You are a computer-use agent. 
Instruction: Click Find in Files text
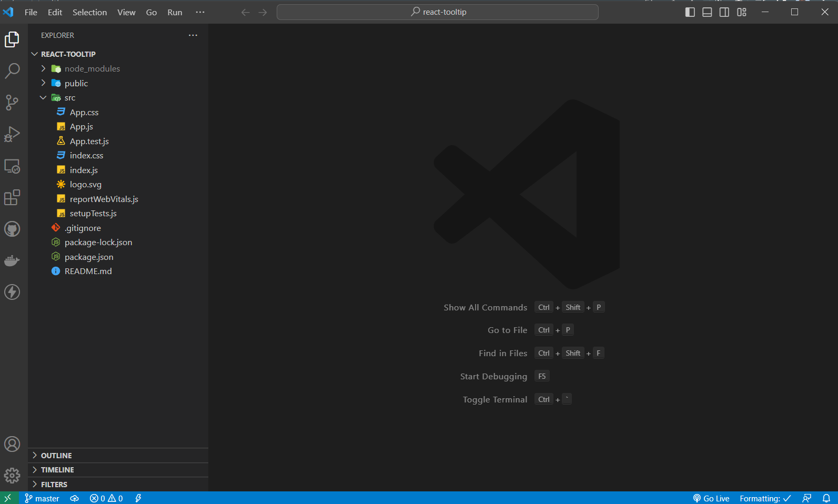503,353
